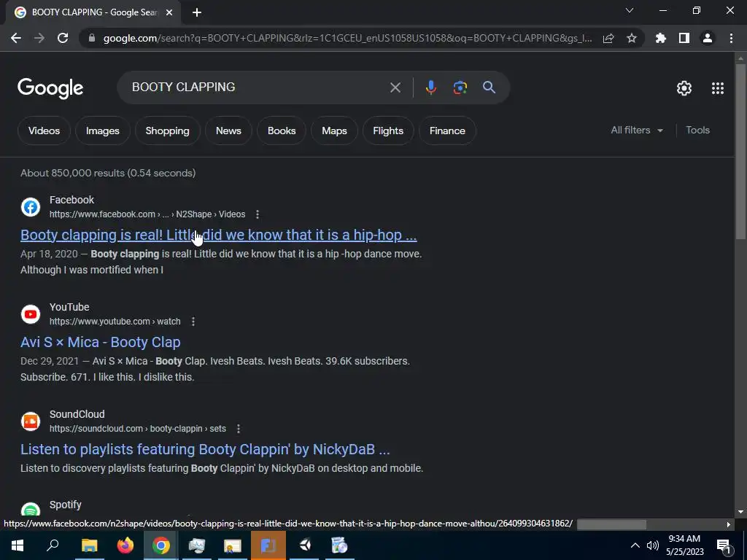
Task: Show hidden system tray icons chevron
Action: (635, 545)
